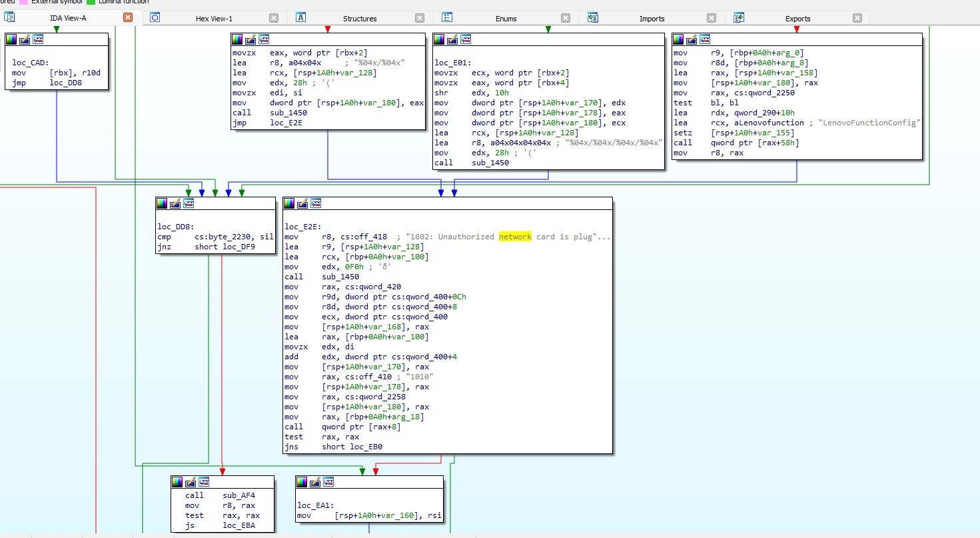Click the edit icon on the %04x/%04x node

[x=250, y=39]
